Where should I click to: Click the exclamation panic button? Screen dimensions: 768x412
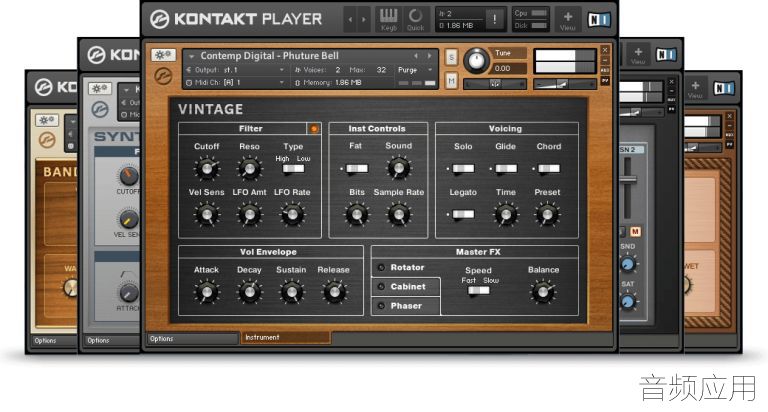495,19
